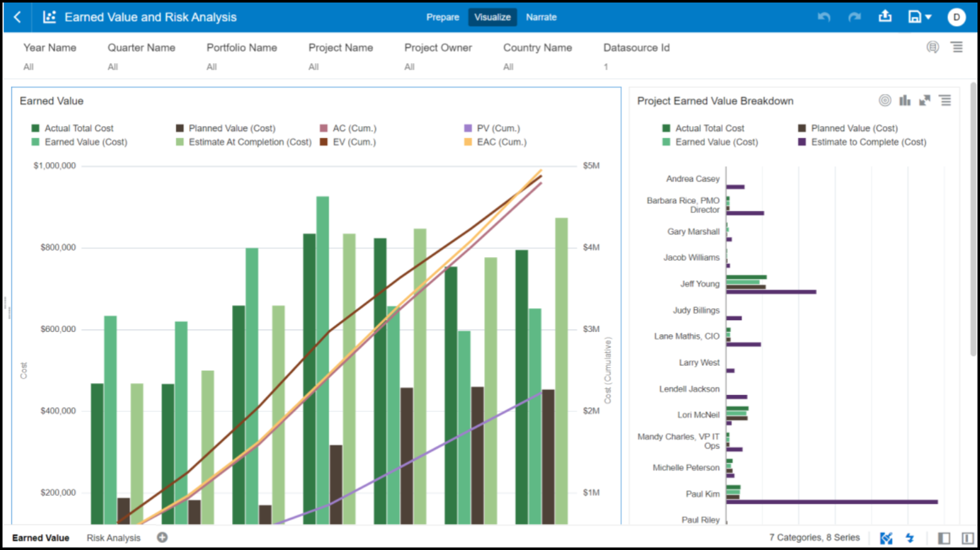Click the vertical scrollbar on the right edge
980x550 pixels.
973,221
